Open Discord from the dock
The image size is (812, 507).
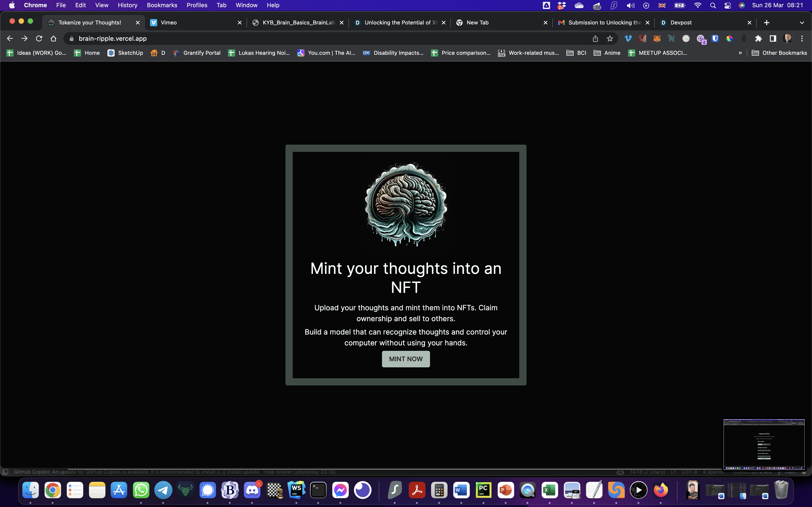click(x=252, y=490)
